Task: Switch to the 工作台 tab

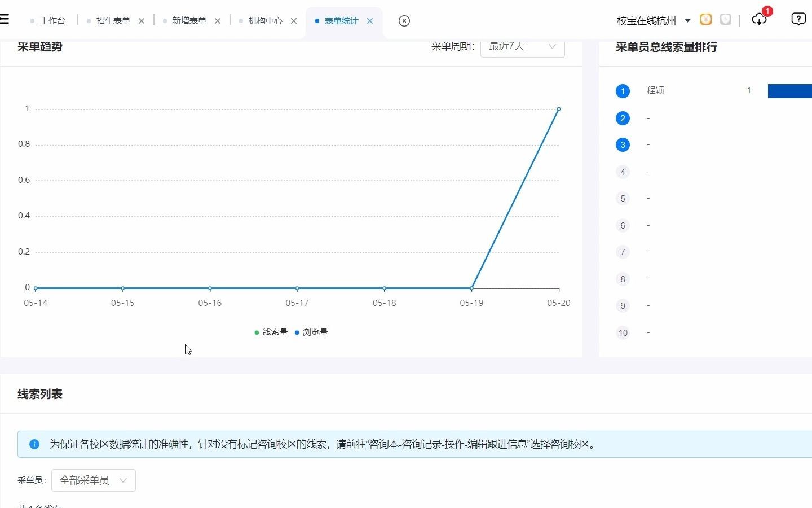Action: [52, 21]
